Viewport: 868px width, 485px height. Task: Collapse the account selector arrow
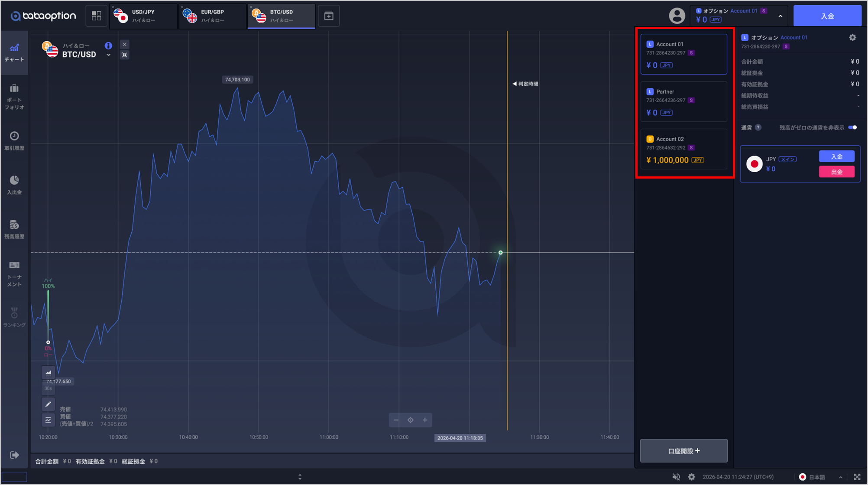tap(780, 16)
